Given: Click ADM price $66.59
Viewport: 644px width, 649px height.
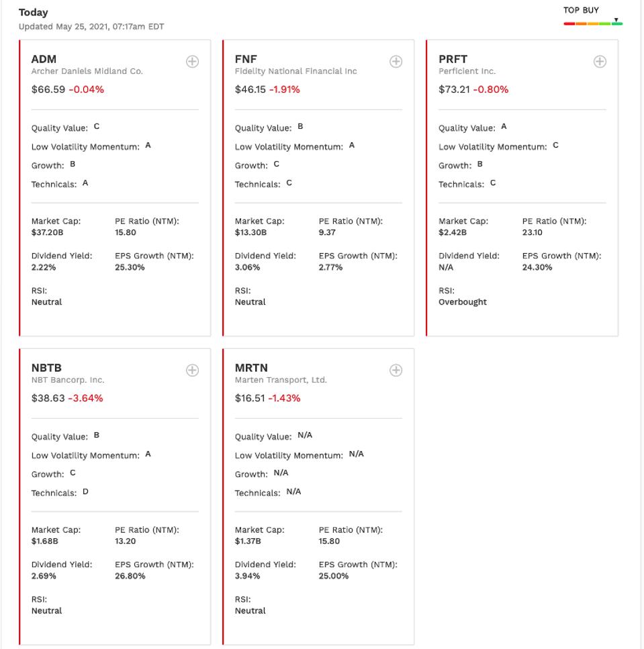Looking at the screenshot, I should tap(48, 89).
